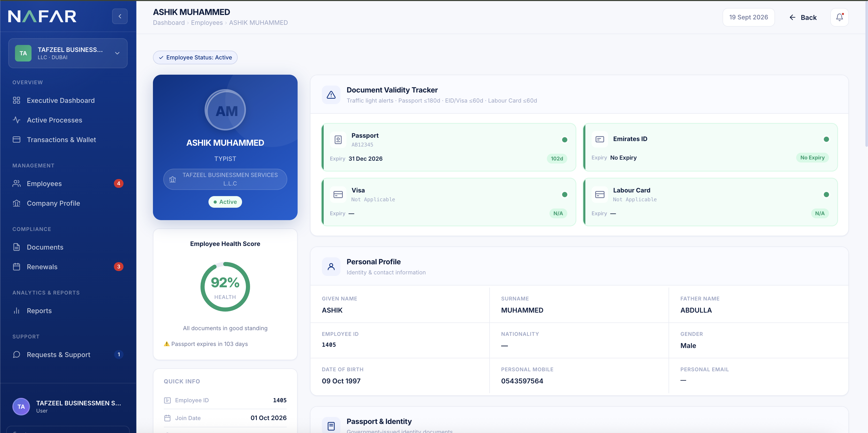868x433 pixels.
Task: Click the Personal Profile person icon
Action: (x=331, y=267)
